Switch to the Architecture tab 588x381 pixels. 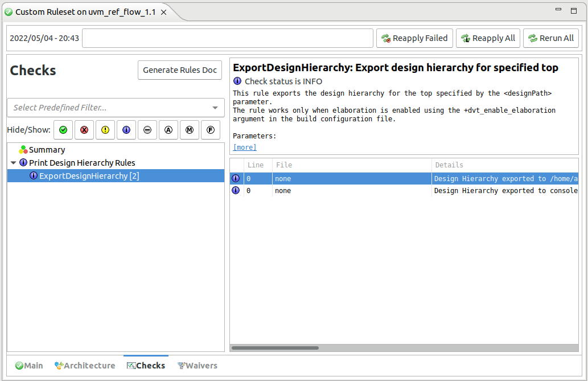click(85, 365)
